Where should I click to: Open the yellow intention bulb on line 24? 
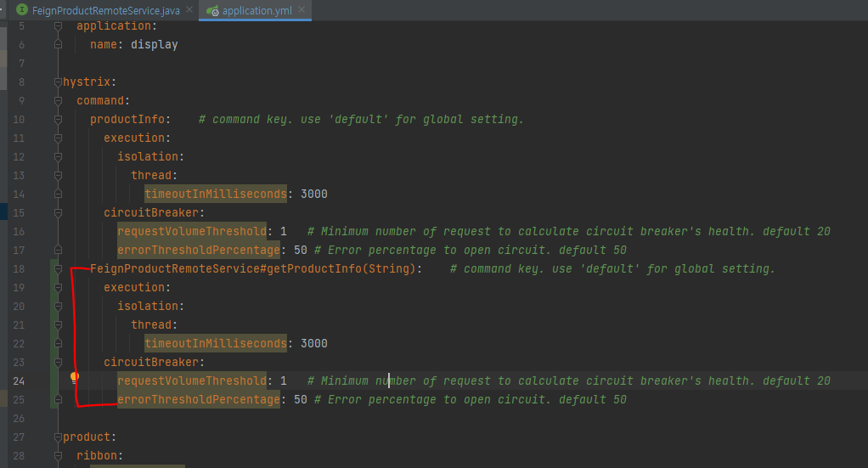pos(74,378)
